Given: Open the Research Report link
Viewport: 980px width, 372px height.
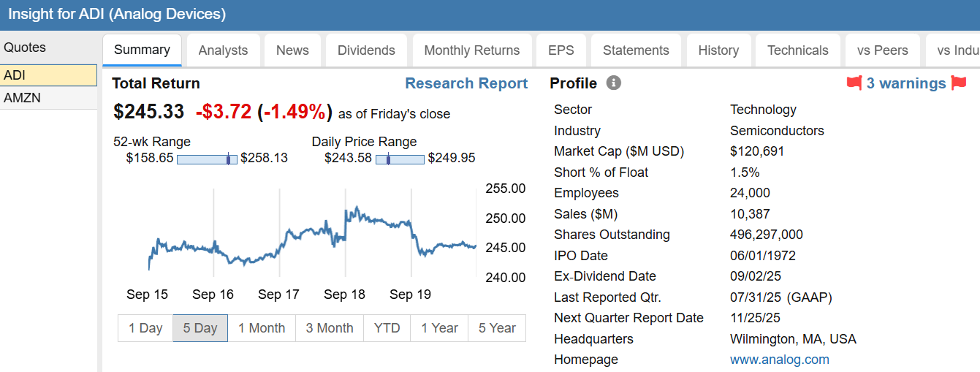Looking at the screenshot, I should [x=466, y=83].
